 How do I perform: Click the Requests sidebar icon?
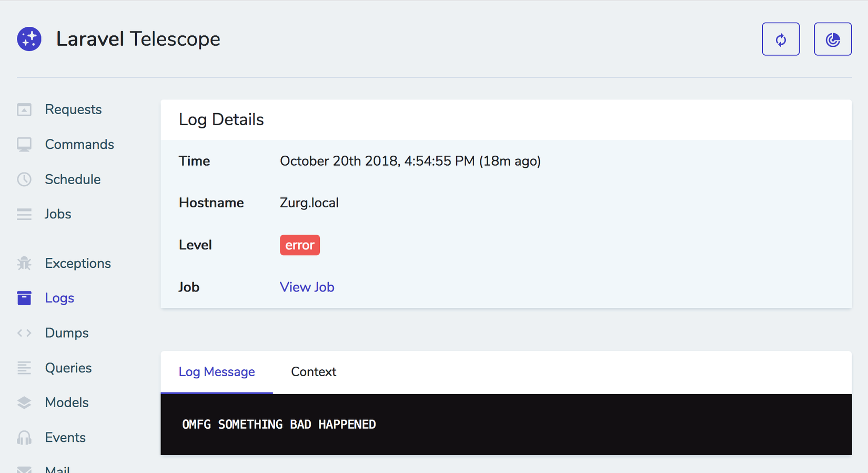24,109
